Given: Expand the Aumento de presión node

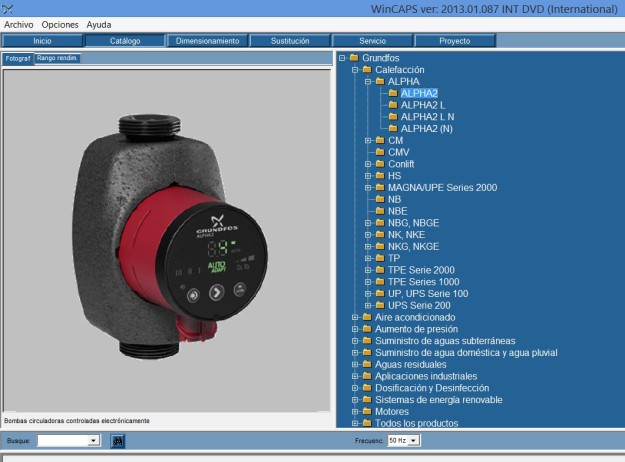Looking at the screenshot, I should coord(355,329).
